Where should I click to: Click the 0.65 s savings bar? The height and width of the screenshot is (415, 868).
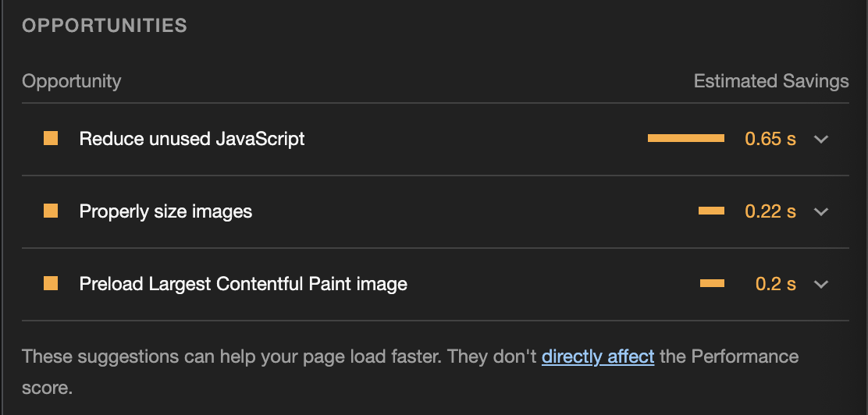tap(685, 139)
